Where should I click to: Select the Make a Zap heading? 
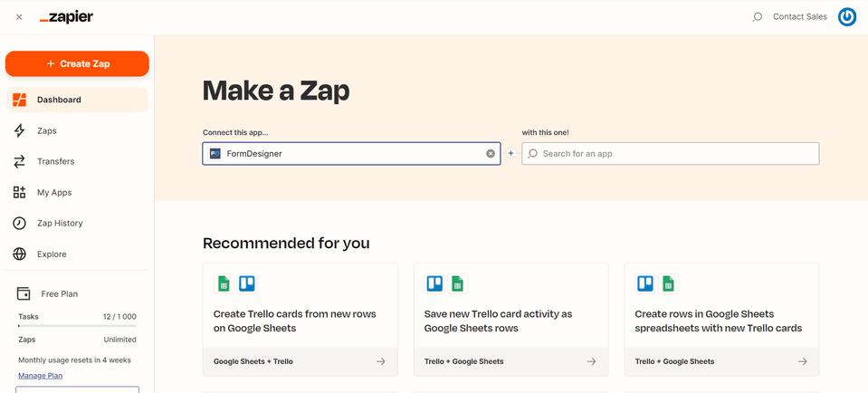point(276,91)
